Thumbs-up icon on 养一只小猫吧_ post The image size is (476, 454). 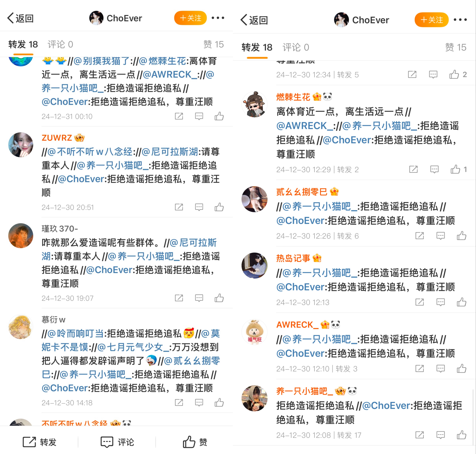pyautogui.click(x=461, y=435)
